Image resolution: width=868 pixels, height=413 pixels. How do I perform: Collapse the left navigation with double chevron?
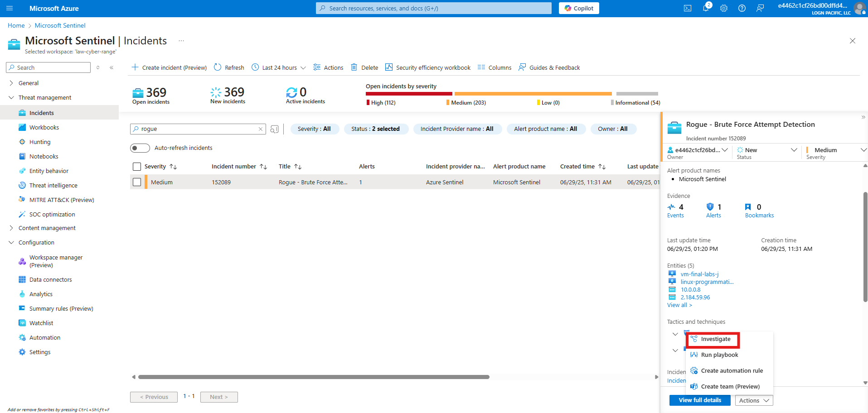(x=112, y=67)
